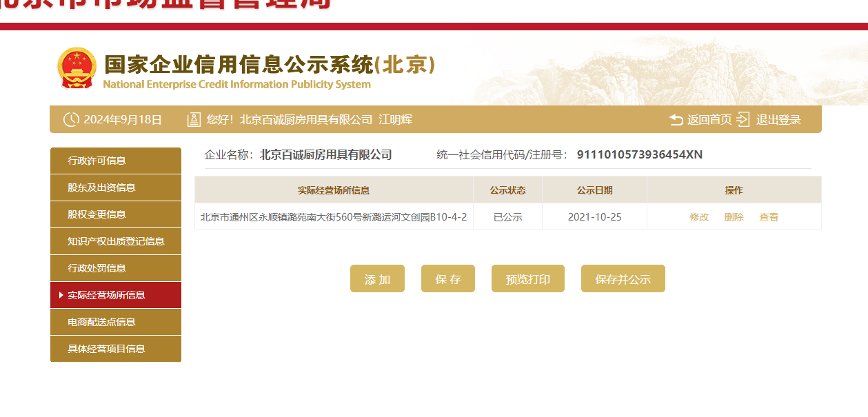Go back via 返回首页 link

click(709, 119)
